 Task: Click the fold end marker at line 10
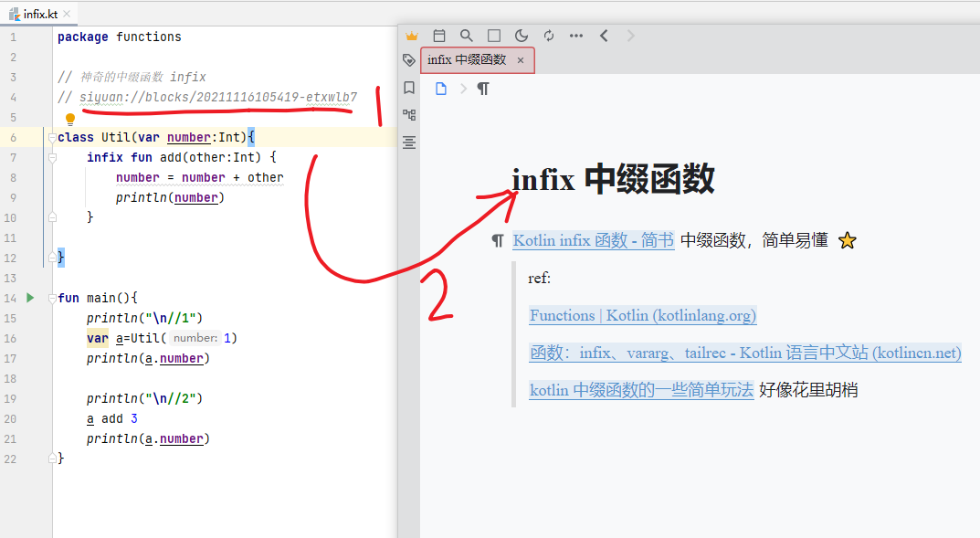[x=52, y=217]
